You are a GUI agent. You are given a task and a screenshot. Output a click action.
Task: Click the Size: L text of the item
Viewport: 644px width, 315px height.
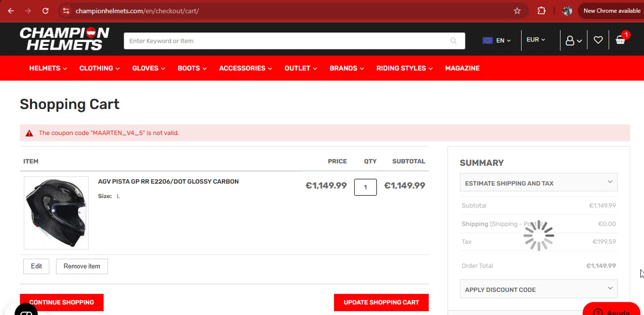[109, 196]
